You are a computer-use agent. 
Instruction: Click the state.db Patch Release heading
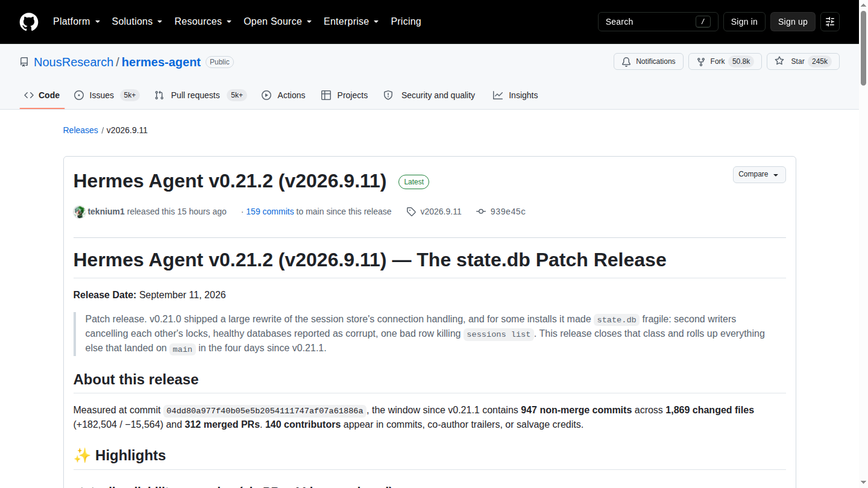pos(370,260)
